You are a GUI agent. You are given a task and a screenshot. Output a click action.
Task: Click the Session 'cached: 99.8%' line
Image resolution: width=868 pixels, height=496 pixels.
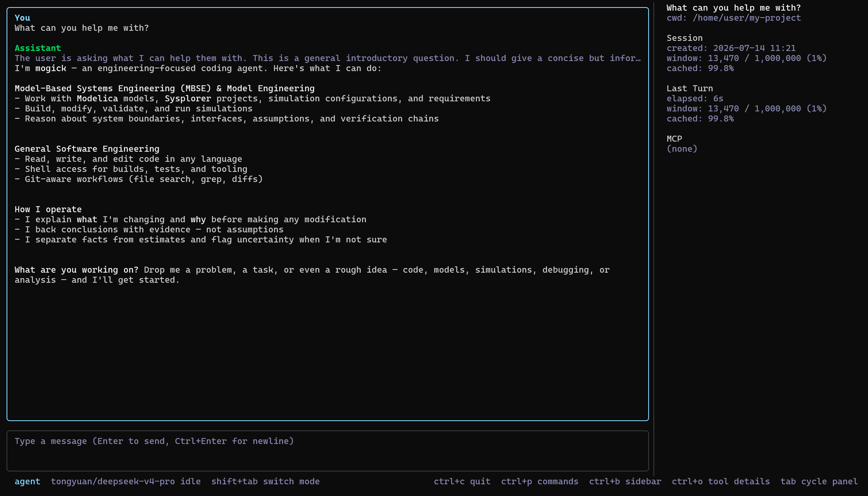pyautogui.click(x=700, y=68)
